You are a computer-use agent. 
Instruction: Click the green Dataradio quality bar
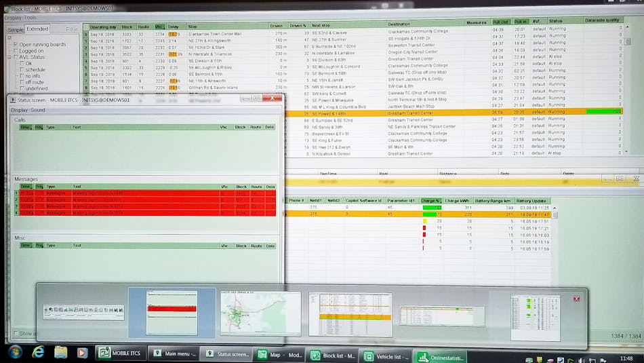tap(603, 111)
